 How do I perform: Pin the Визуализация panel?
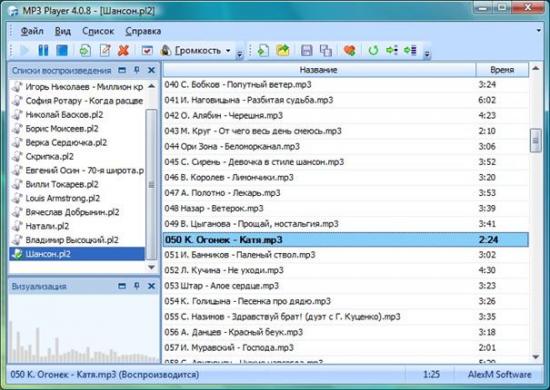137,286
